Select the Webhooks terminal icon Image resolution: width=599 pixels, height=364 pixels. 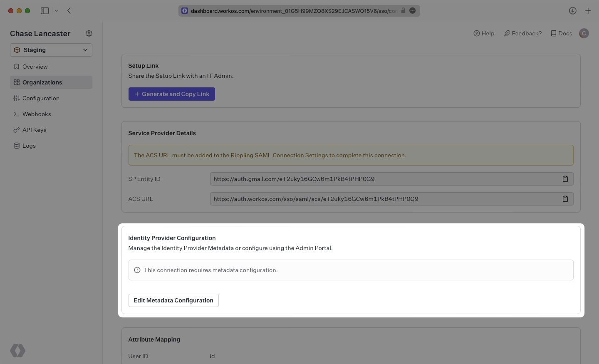[17, 114]
